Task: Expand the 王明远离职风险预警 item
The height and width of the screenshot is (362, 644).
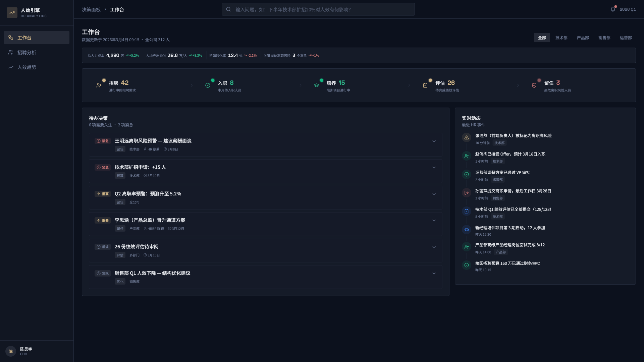Action: click(434, 141)
